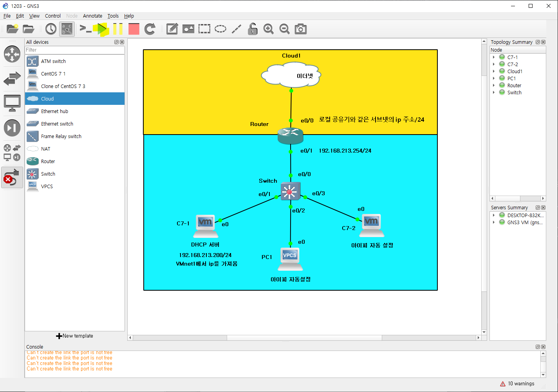The image size is (558, 392).
Task: Open the Help menu
Action: 129,16
